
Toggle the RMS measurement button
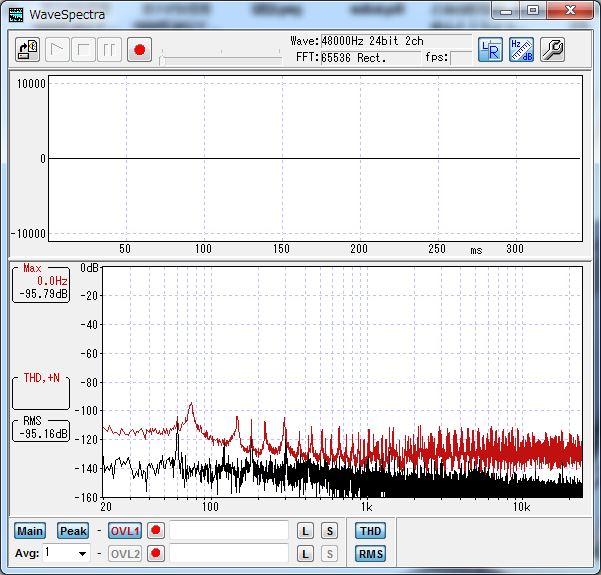(x=370, y=554)
